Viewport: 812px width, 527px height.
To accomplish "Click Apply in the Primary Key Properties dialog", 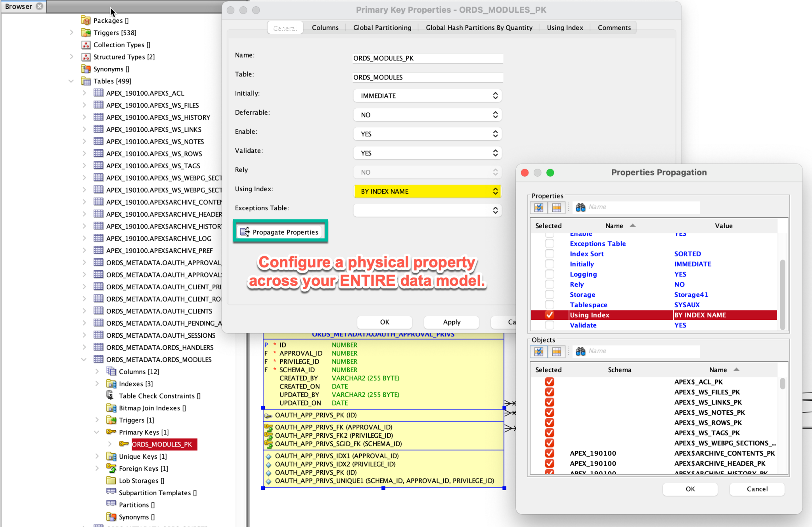I will [x=451, y=322].
